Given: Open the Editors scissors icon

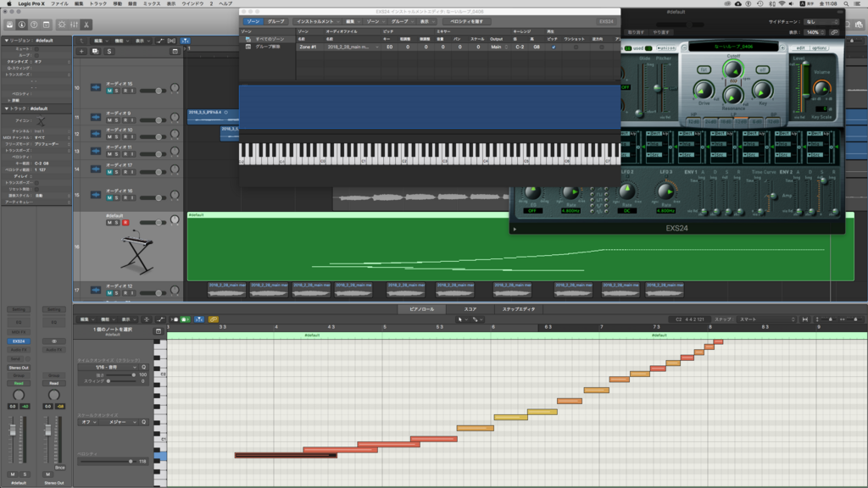Looking at the screenshot, I should click(86, 25).
